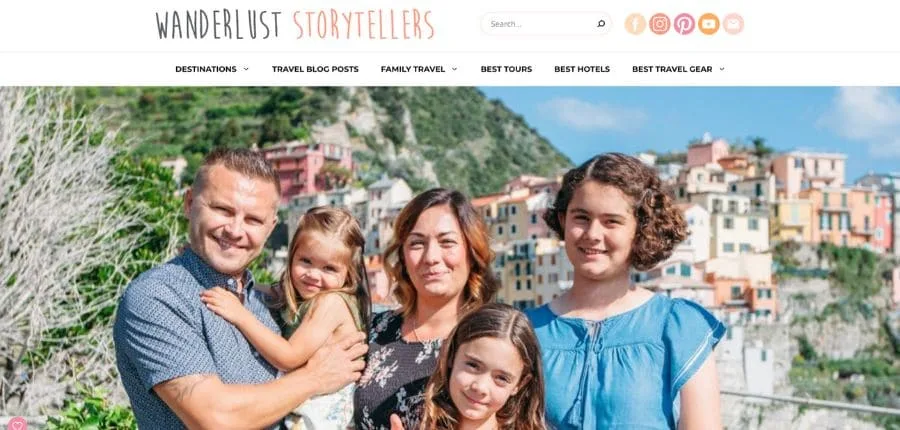Screen dimensions: 900x430
Task: Open the Pinterest social icon
Action: pos(684,24)
